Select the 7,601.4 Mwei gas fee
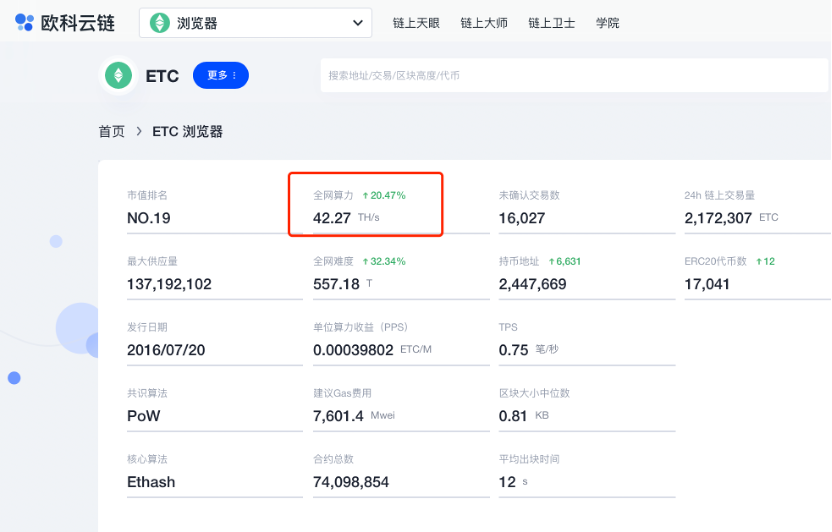The height and width of the screenshot is (532, 832). point(354,416)
